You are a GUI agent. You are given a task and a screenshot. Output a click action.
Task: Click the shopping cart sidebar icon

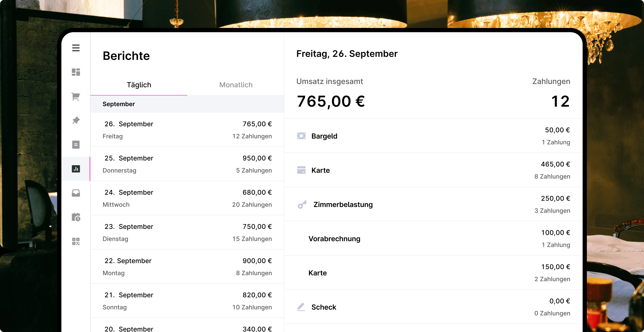point(76,96)
